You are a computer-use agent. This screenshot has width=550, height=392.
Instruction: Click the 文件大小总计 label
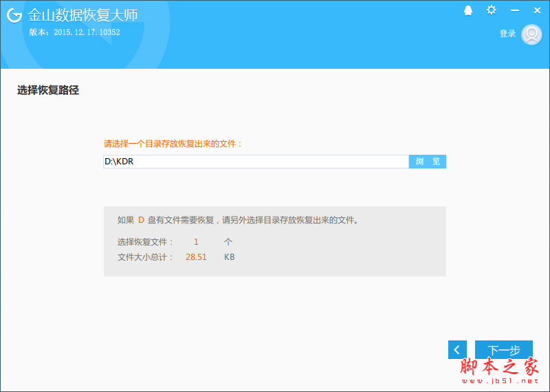146,257
